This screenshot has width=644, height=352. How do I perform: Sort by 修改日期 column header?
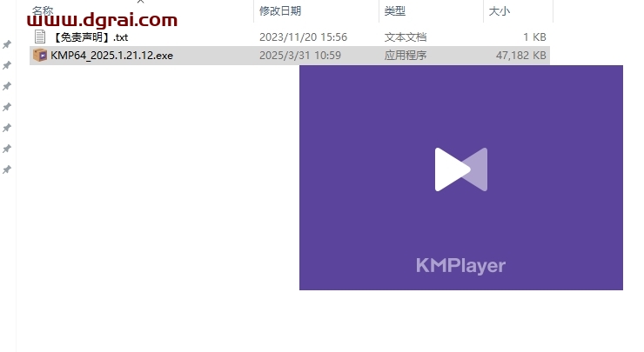point(280,11)
